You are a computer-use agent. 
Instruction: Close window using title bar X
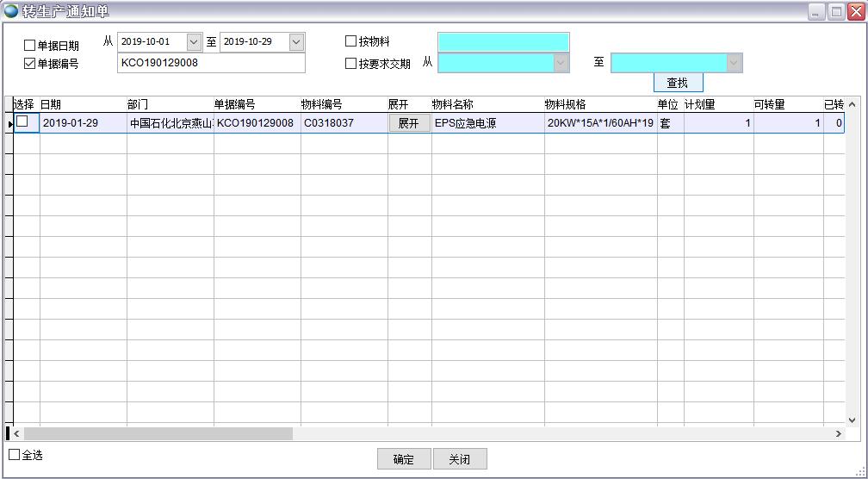coord(856,12)
